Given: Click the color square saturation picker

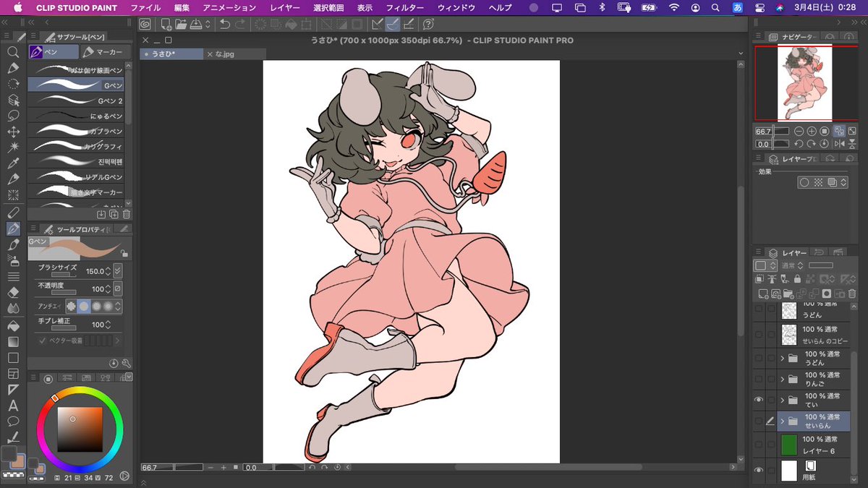Looking at the screenshot, I should pyautogui.click(x=80, y=429).
